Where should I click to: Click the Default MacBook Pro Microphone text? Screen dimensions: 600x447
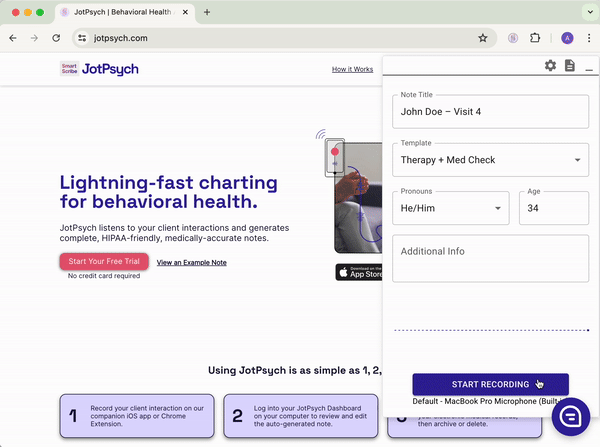click(x=488, y=401)
